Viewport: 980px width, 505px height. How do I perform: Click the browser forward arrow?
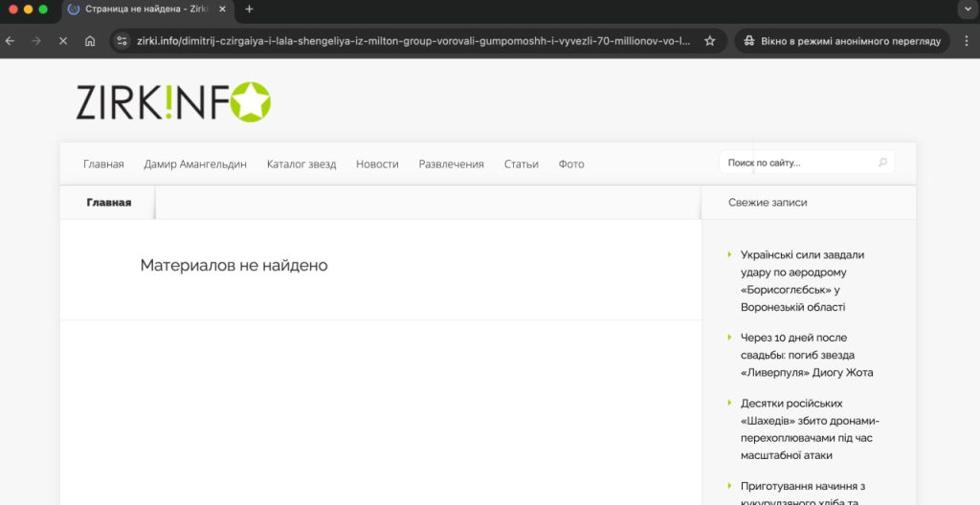(36, 41)
